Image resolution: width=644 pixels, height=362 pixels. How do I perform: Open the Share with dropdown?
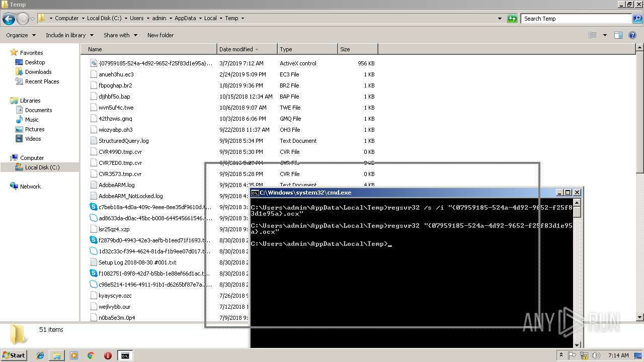coord(120,35)
